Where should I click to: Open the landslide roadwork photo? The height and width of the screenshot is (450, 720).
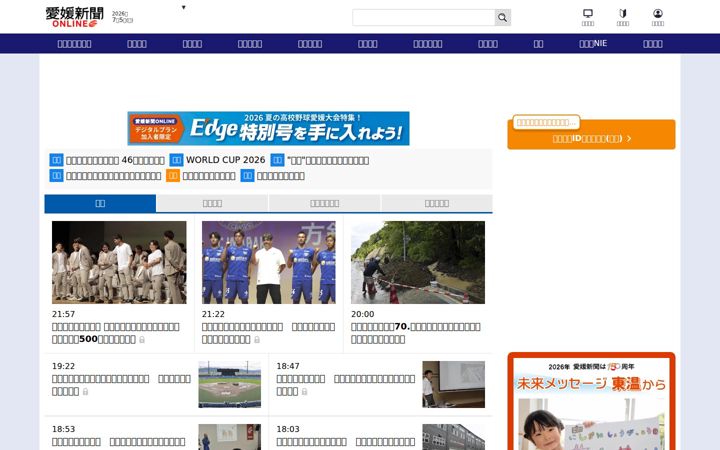tap(418, 262)
